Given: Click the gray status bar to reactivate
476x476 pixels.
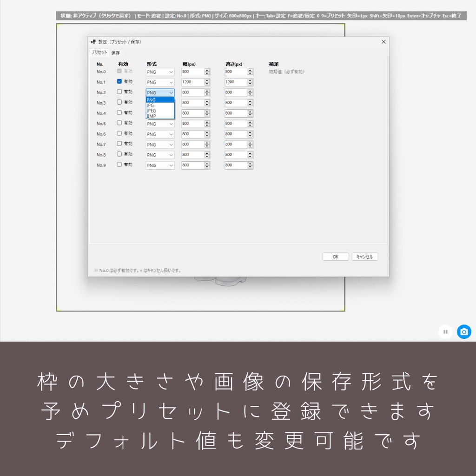Looking at the screenshot, I should [261, 15].
